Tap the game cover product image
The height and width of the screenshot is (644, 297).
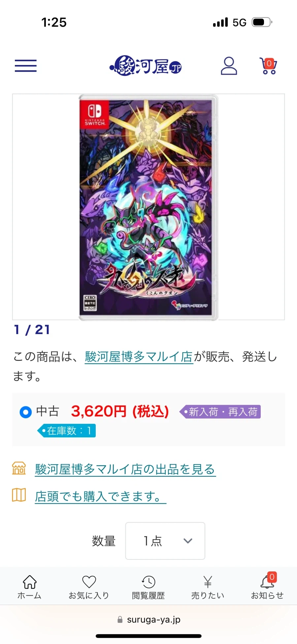(148, 207)
